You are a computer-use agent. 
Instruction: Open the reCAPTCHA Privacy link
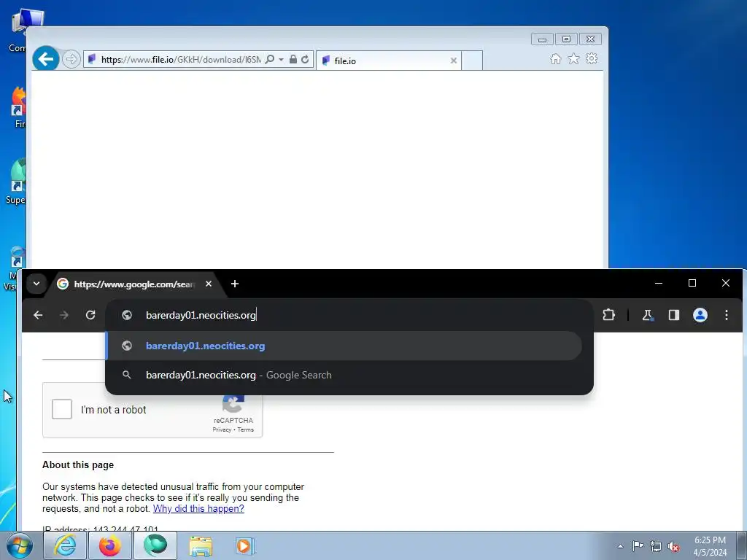point(222,429)
